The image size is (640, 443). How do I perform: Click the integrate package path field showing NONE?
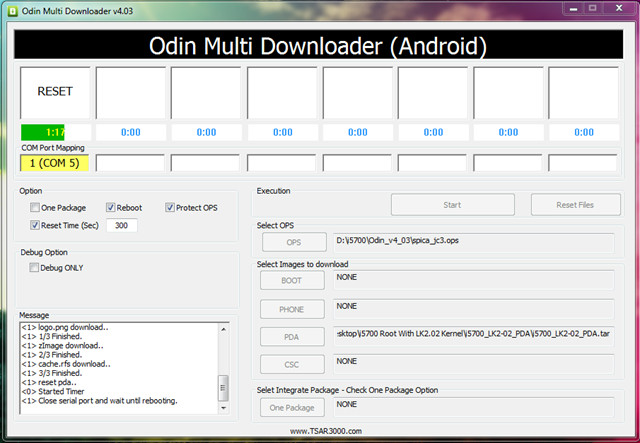click(x=474, y=407)
